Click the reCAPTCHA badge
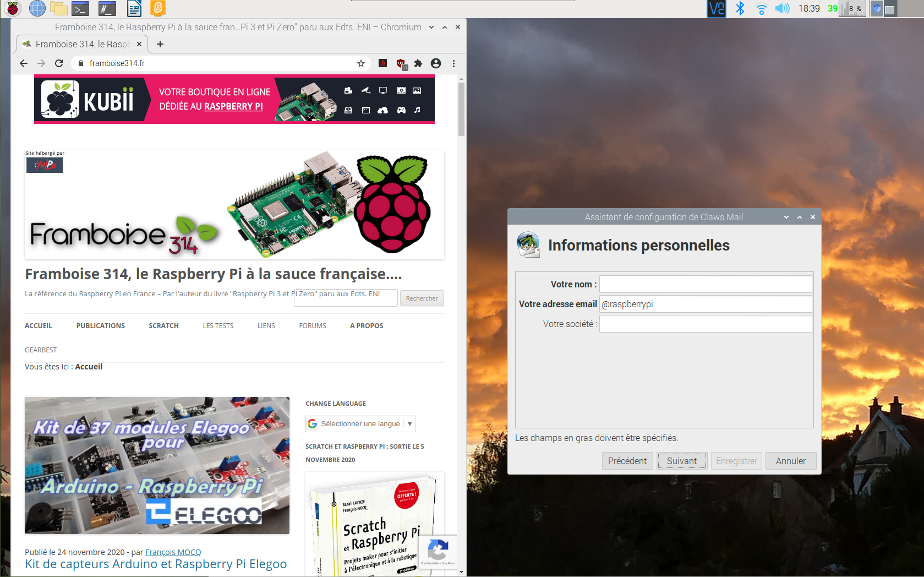 [438, 552]
